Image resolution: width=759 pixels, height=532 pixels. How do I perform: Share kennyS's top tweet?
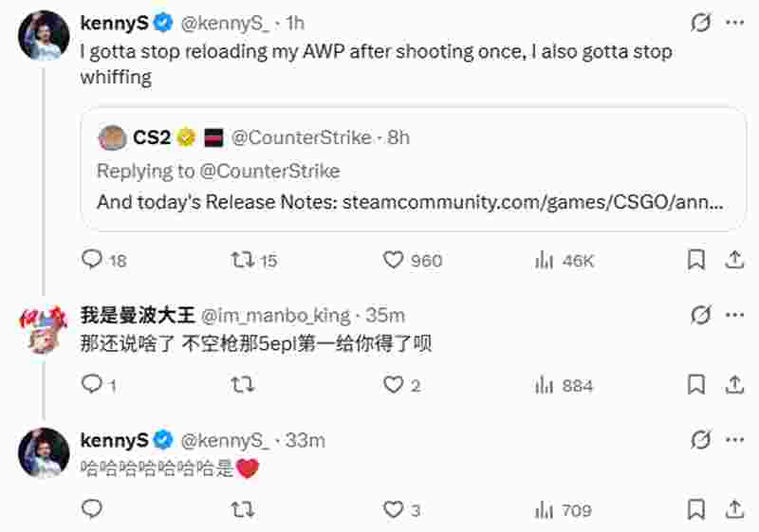coord(733,259)
